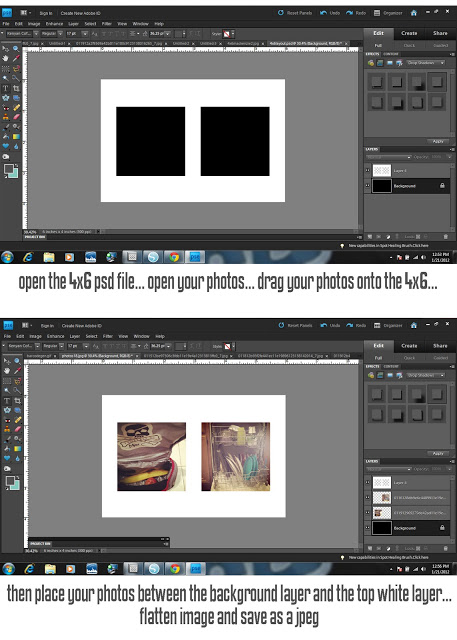Select Quick edit mode in upper screenshot
The height and width of the screenshot is (640, 457).
(x=409, y=45)
